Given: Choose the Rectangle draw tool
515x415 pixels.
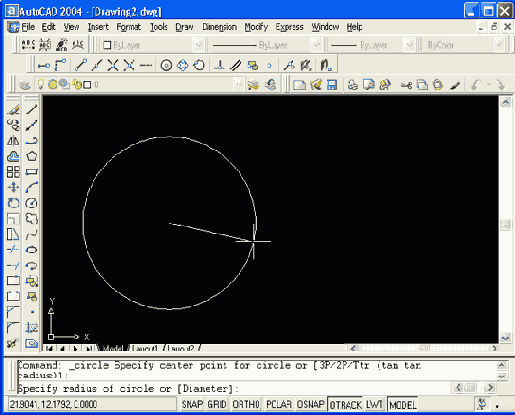Looking at the screenshot, I should 32,172.
